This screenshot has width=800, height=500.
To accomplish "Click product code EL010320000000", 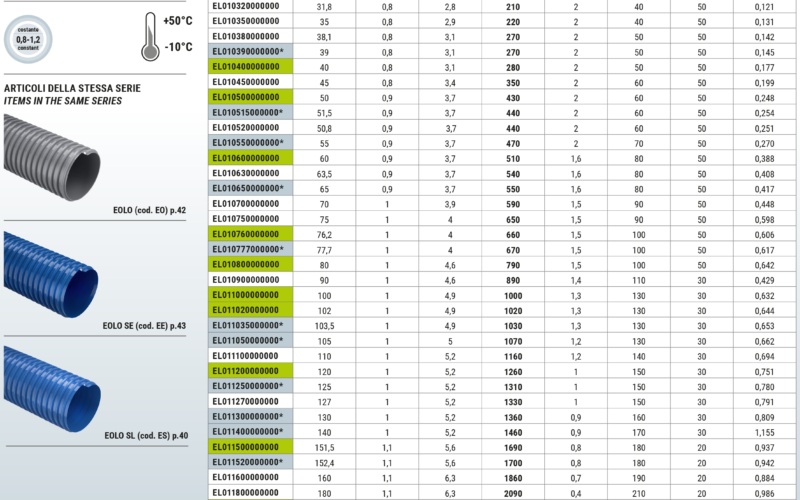I will [x=246, y=6].
